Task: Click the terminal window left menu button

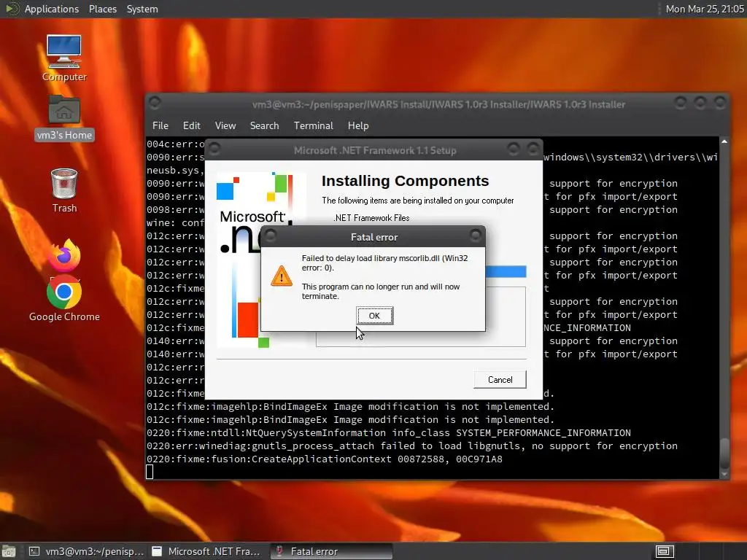Action: point(155,102)
